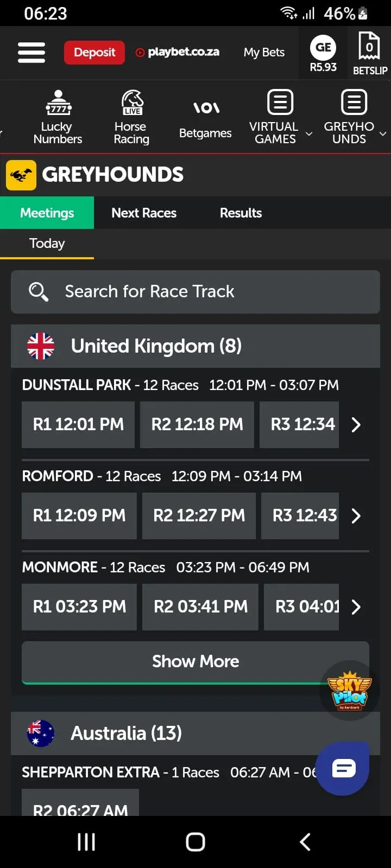Tap the Android back button
The image size is (391, 868).
pyautogui.click(x=305, y=842)
